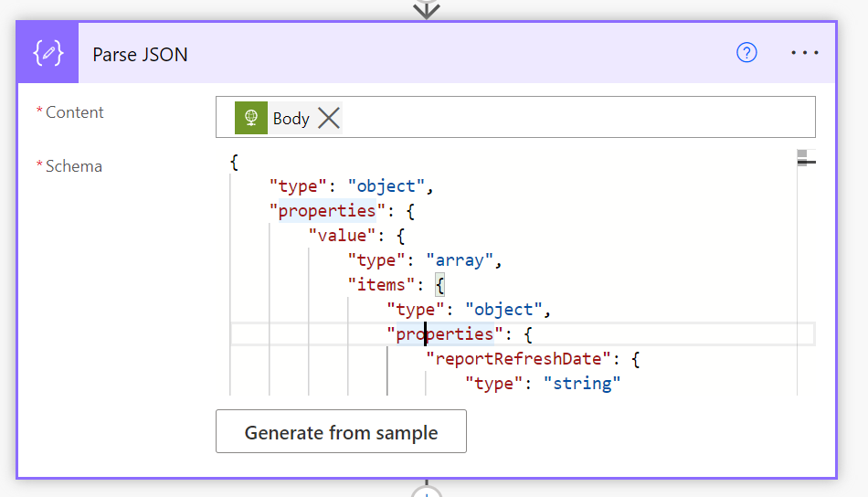Viewport: 868px width, 497px height.
Task: Click empty space in the Content field
Action: click(x=576, y=118)
